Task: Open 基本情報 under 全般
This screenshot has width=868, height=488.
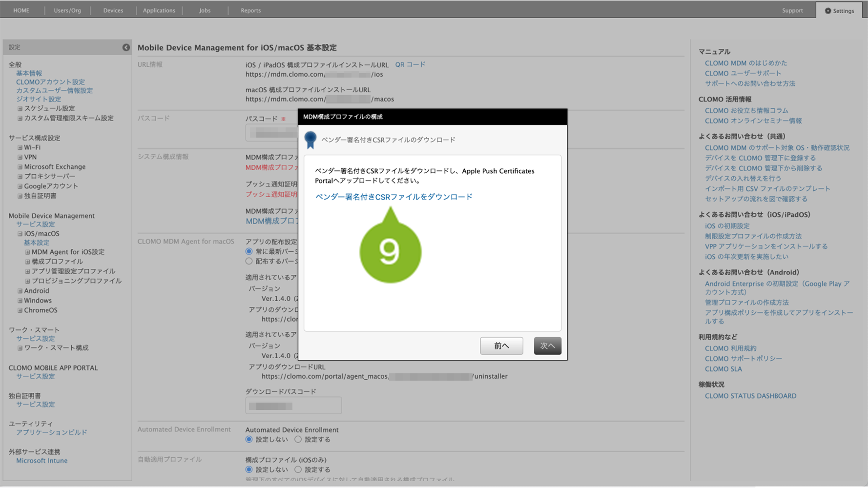Action: pyautogui.click(x=29, y=73)
